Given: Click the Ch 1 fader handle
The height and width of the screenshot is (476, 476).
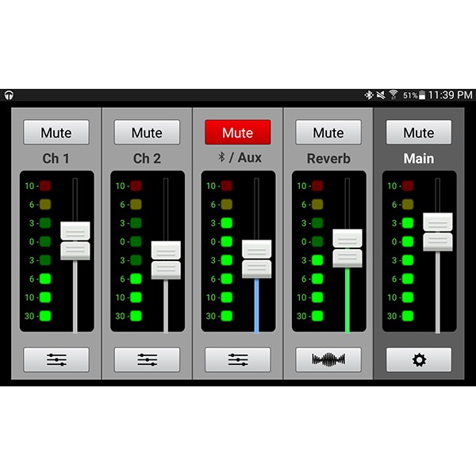Looking at the screenshot, I should [75, 240].
